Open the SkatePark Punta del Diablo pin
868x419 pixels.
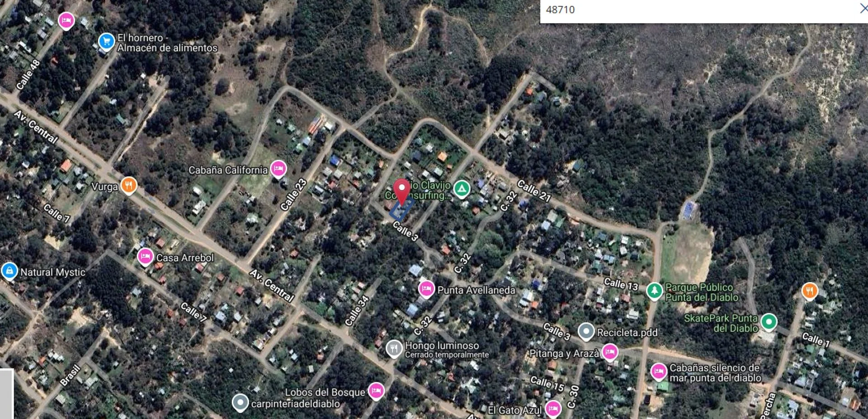[769, 322]
